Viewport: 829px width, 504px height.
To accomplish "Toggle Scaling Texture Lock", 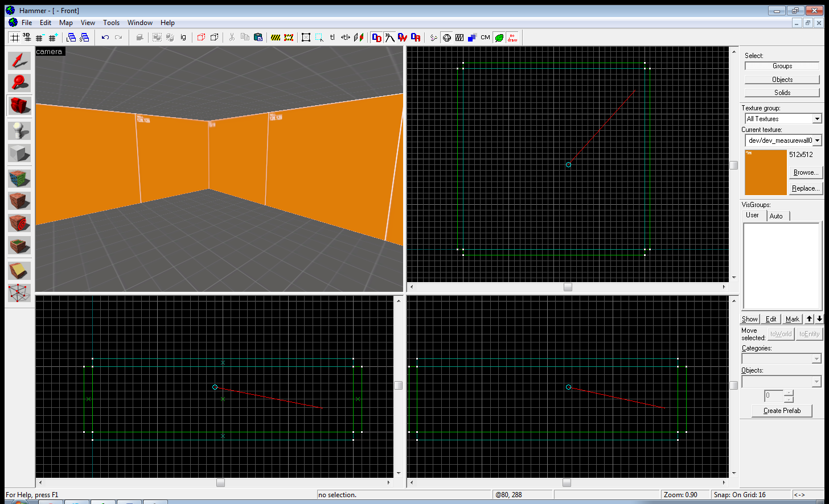I will [345, 38].
